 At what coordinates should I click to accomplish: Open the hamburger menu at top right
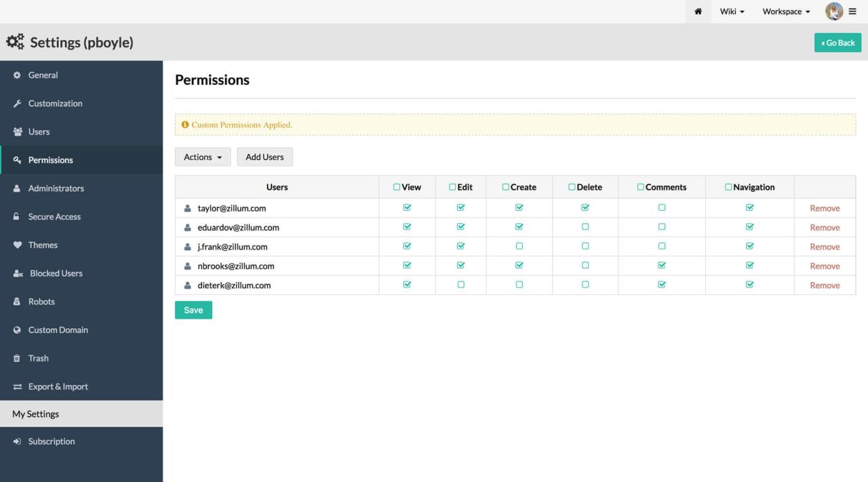[x=853, y=11]
